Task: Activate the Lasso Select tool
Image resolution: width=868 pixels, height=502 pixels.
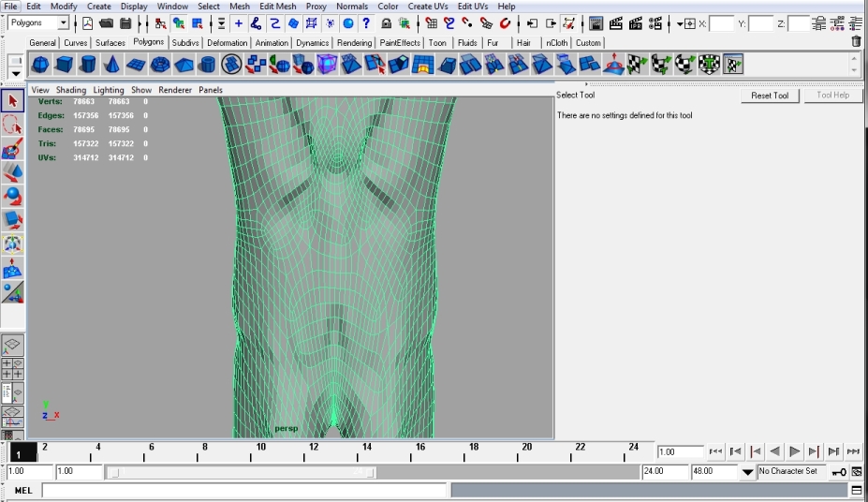Action: 13,125
